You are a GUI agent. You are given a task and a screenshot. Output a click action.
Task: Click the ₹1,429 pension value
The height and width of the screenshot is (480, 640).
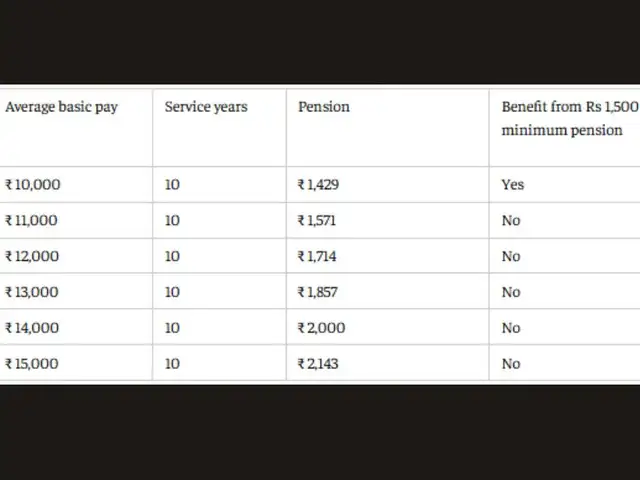318,184
